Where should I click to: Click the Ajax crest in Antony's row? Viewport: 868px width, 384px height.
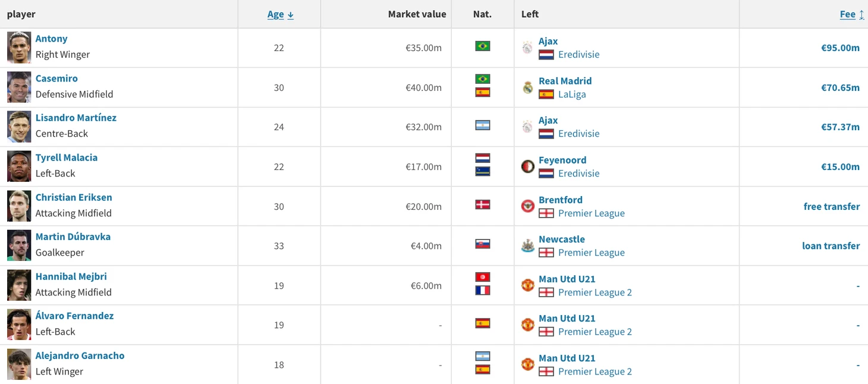point(528,48)
